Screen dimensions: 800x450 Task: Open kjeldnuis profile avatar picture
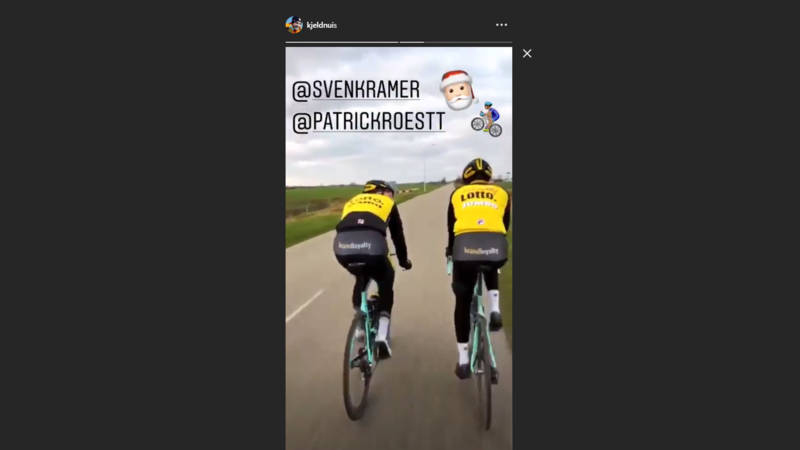294,24
